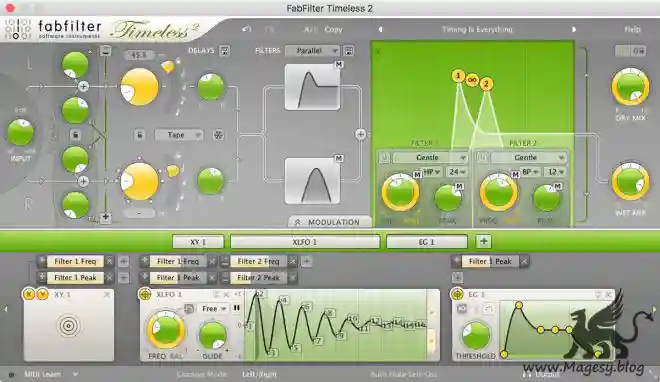This screenshot has width=660, height=382.
Task: Remove the XLFO 1 'Filter 2 Freq' slot
Action: pyautogui.click(x=293, y=261)
